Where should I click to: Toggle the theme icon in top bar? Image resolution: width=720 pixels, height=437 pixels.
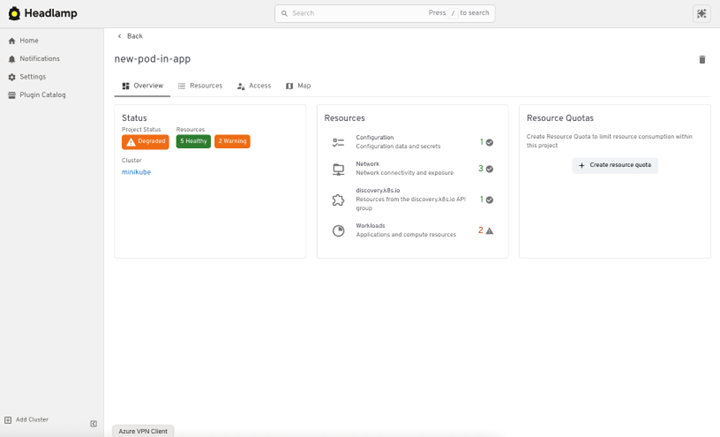[x=701, y=14]
